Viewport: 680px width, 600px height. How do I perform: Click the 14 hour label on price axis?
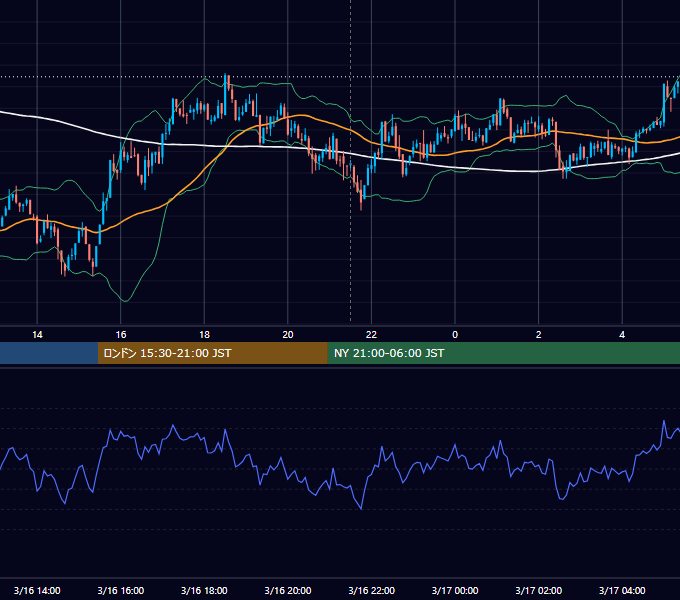pos(37,335)
